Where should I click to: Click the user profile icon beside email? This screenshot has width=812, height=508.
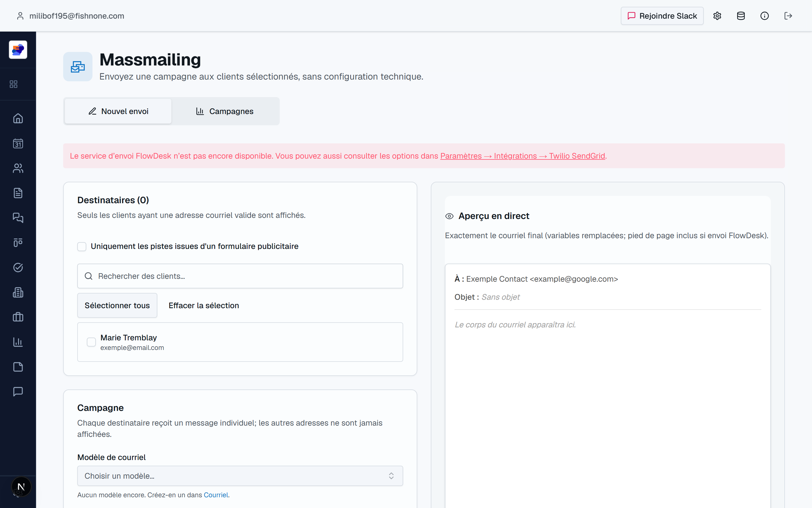[20, 16]
